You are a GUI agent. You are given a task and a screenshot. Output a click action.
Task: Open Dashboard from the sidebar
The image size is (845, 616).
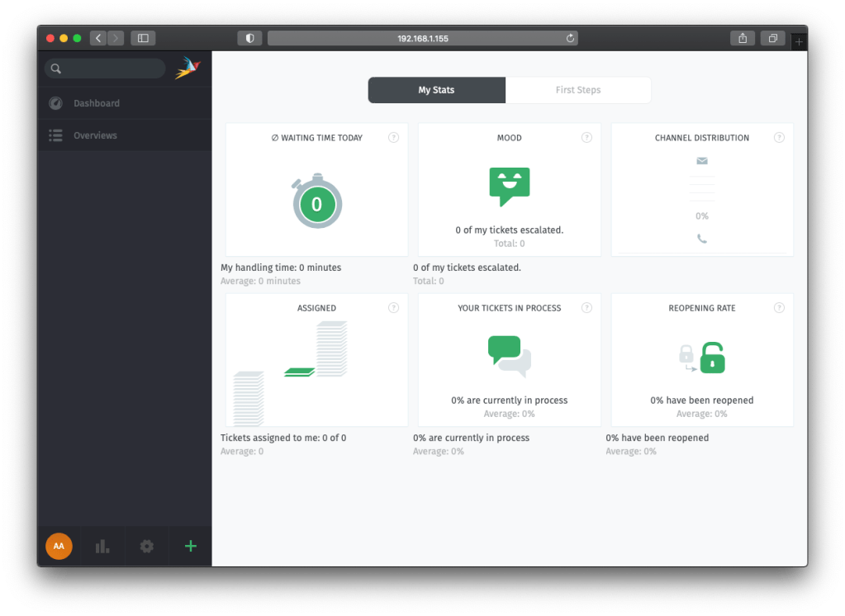96,103
